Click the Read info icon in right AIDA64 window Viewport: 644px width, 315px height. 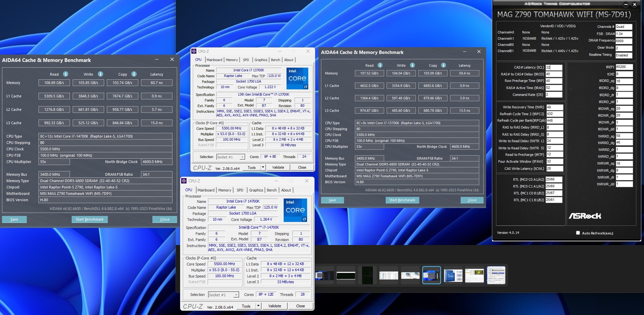pyautogui.click(x=380, y=65)
